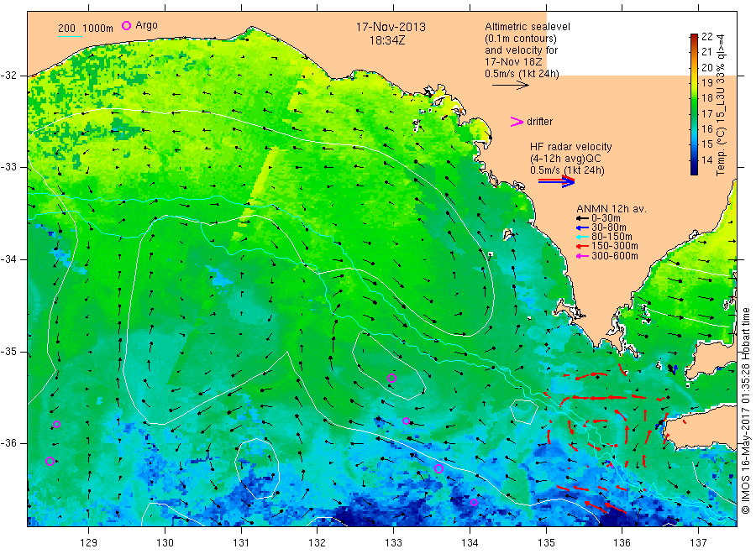Image resolution: width=756 pixels, height=554 pixels.
Task: Click the 14 label on the temperature scale
Action: 706,160
